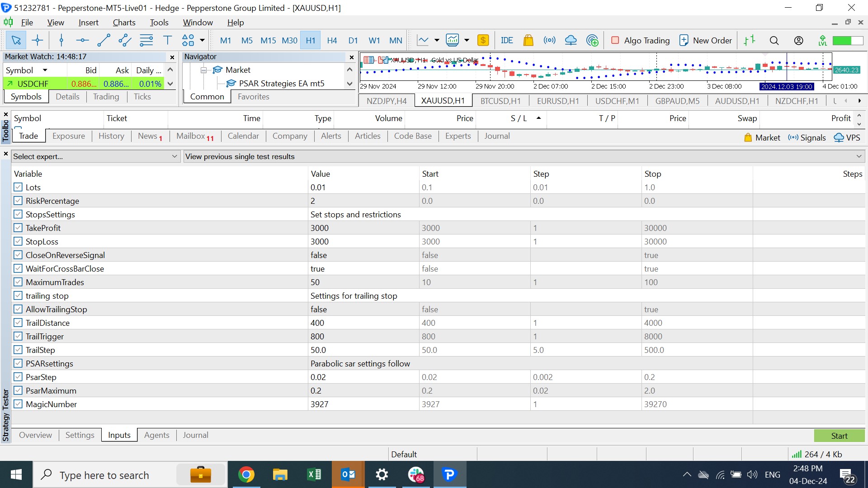Click the cloud VPS toolbar icon
Image resolution: width=868 pixels, height=488 pixels.
(571, 41)
